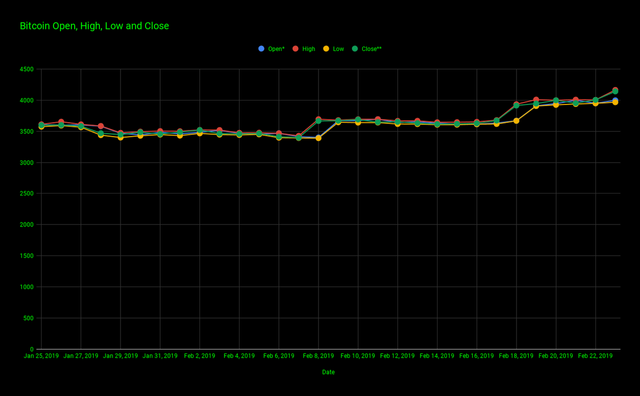Screen dimensions: 640x396
Task: Select the High legend label
Action: click(309, 49)
